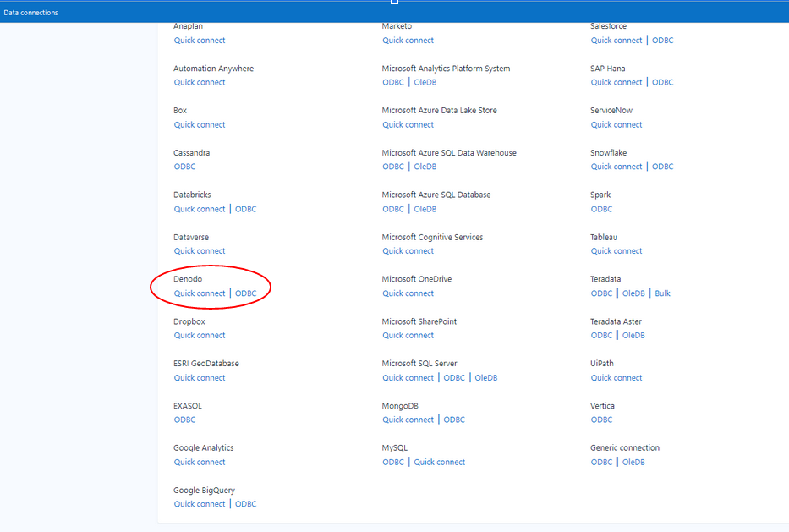Select Salesforce ODBC link

[x=663, y=41]
